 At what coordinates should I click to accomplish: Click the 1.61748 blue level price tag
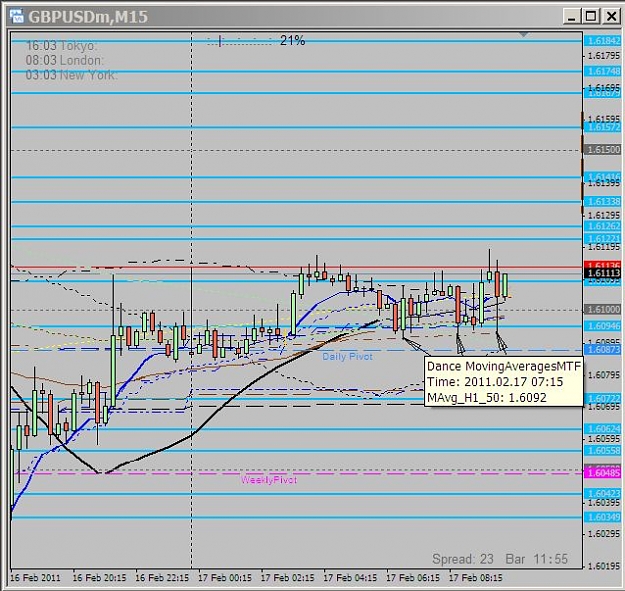tap(603, 71)
